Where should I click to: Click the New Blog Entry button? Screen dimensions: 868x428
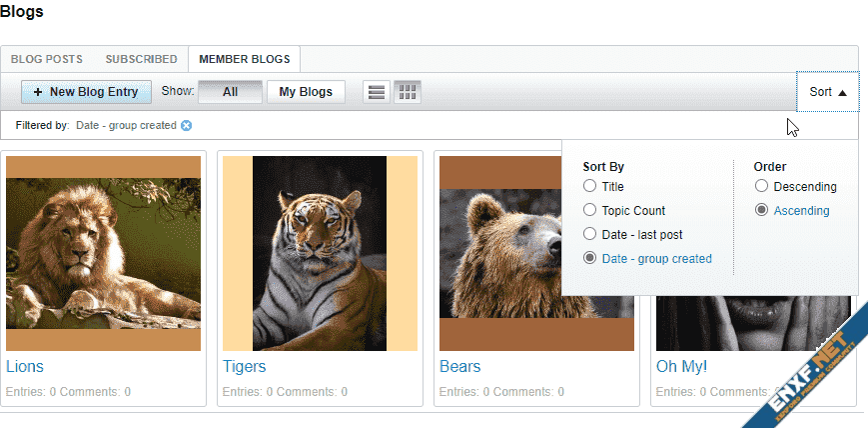(x=86, y=92)
